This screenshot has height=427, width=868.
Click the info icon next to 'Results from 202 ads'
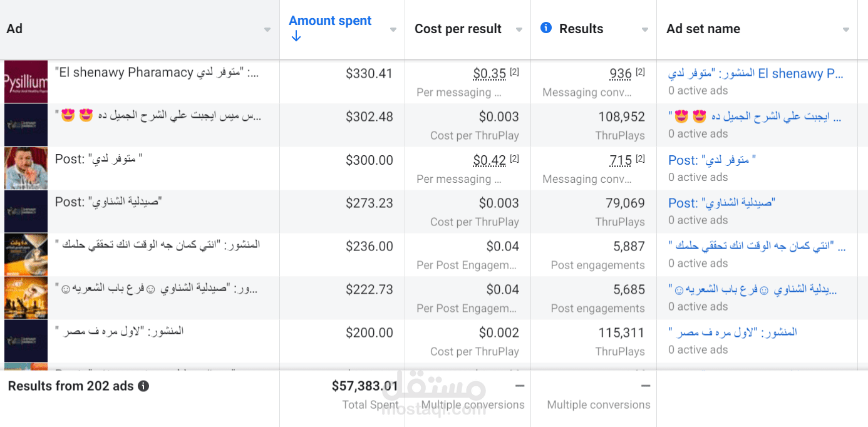pyautogui.click(x=143, y=386)
